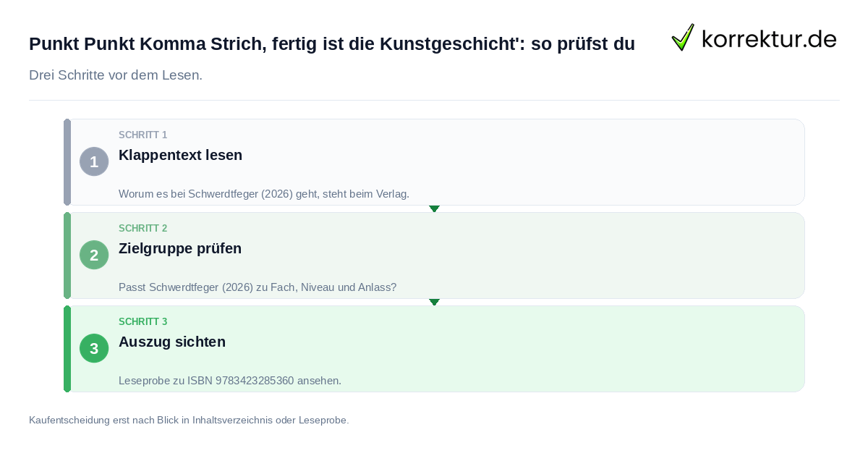
Task: Open the 'Zielgruppe prüfen' step heading
Action: click(x=180, y=248)
